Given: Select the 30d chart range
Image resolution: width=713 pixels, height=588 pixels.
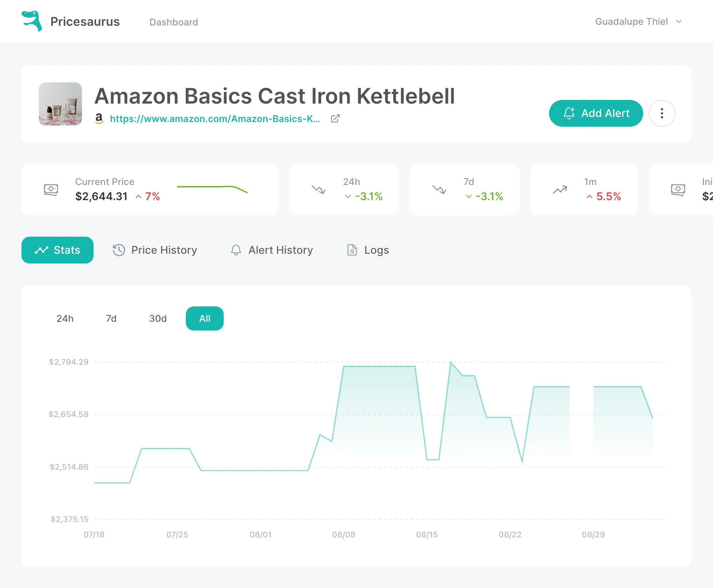Looking at the screenshot, I should pyautogui.click(x=158, y=318).
